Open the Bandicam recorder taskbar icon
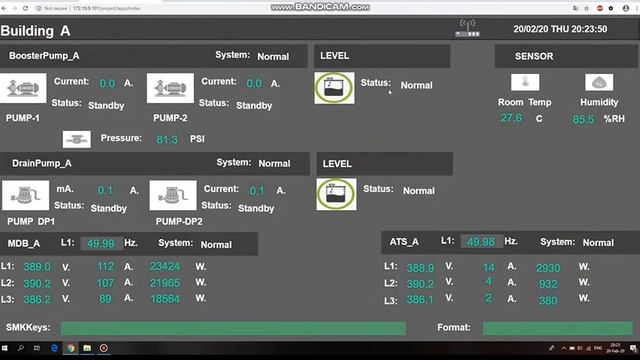 point(104,348)
